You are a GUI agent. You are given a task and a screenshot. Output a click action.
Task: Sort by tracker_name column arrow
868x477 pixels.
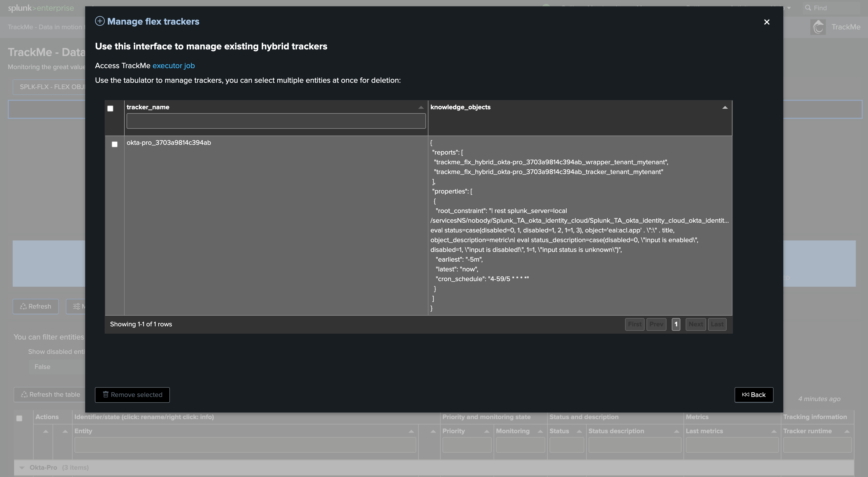(421, 108)
